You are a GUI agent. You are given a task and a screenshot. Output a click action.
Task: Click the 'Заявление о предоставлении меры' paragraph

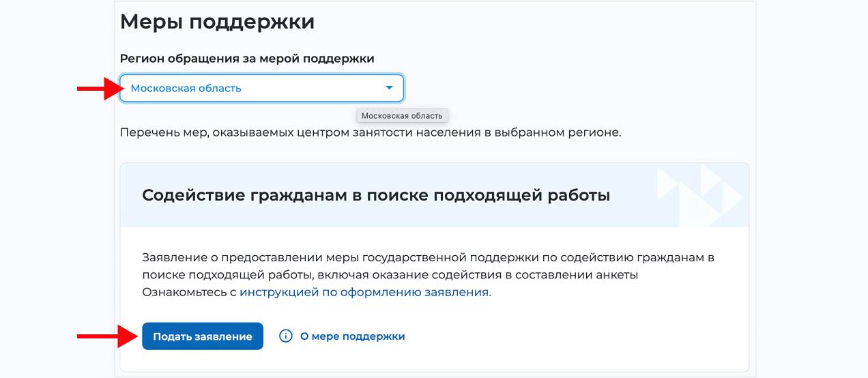[428, 257]
